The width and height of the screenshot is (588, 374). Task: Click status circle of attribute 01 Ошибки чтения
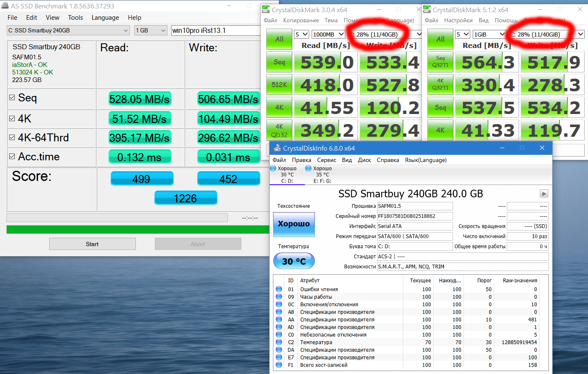coord(279,289)
